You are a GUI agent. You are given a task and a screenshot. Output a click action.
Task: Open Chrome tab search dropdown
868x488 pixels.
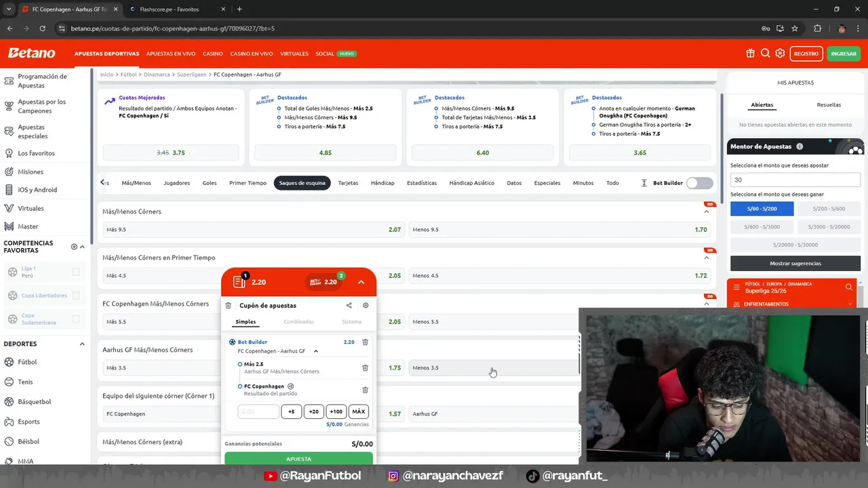coord(9,9)
